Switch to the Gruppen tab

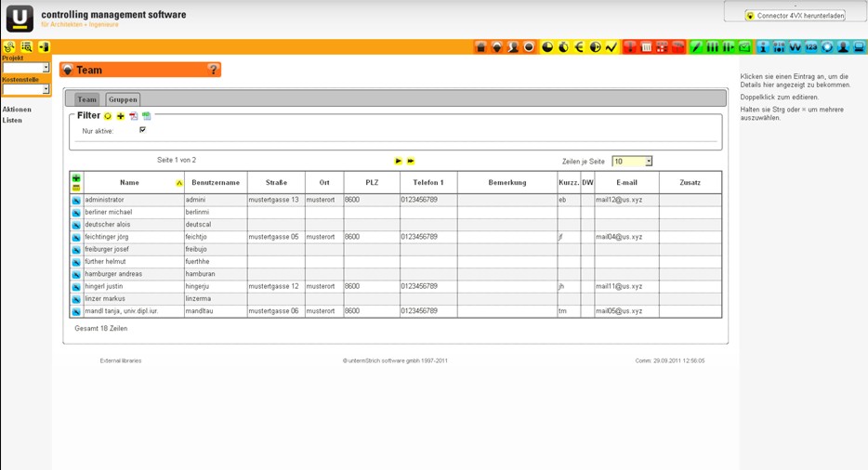(123, 99)
